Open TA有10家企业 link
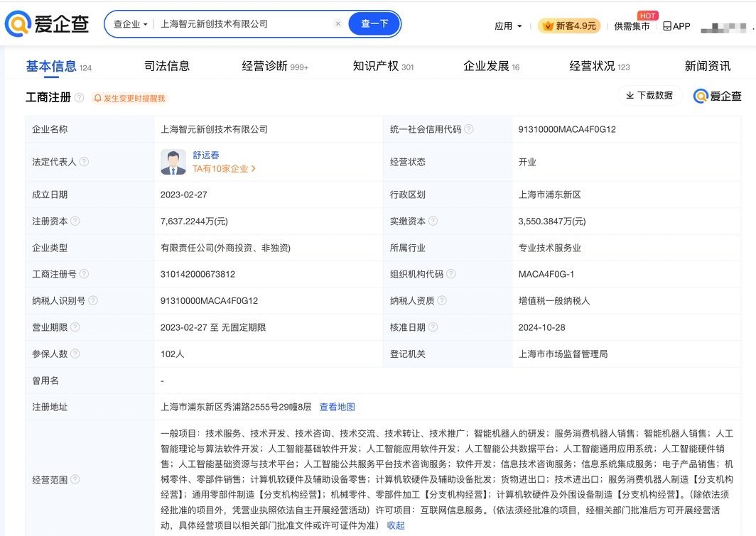756x536 pixels. pos(224,169)
